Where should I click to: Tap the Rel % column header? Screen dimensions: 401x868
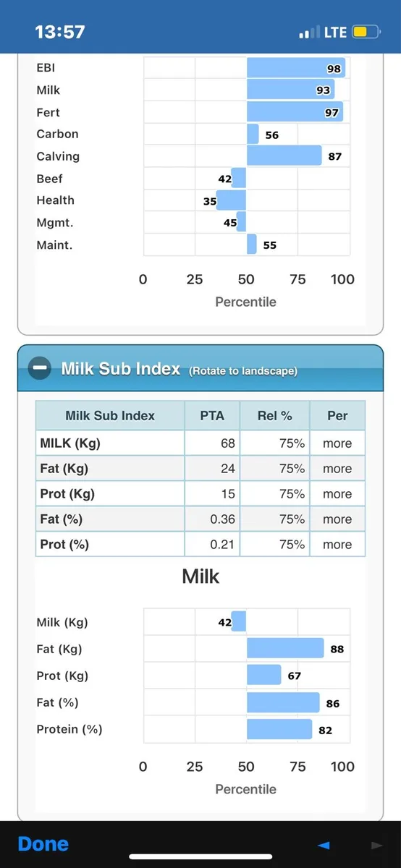coord(274,416)
